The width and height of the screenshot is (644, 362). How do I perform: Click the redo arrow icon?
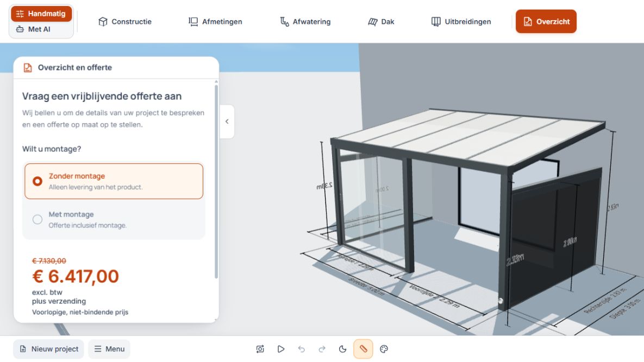pos(322,349)
